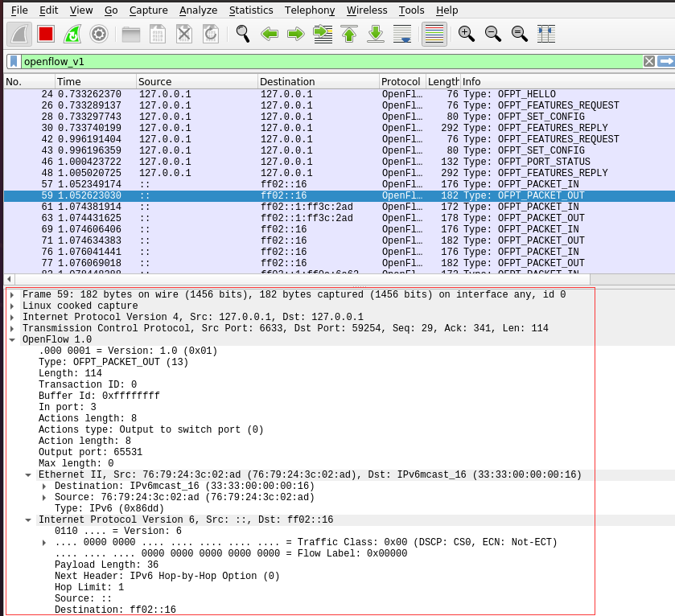This screenshot has width=675, height=616.
Task: Sort by the No. column header
Action: coord(29,82)
